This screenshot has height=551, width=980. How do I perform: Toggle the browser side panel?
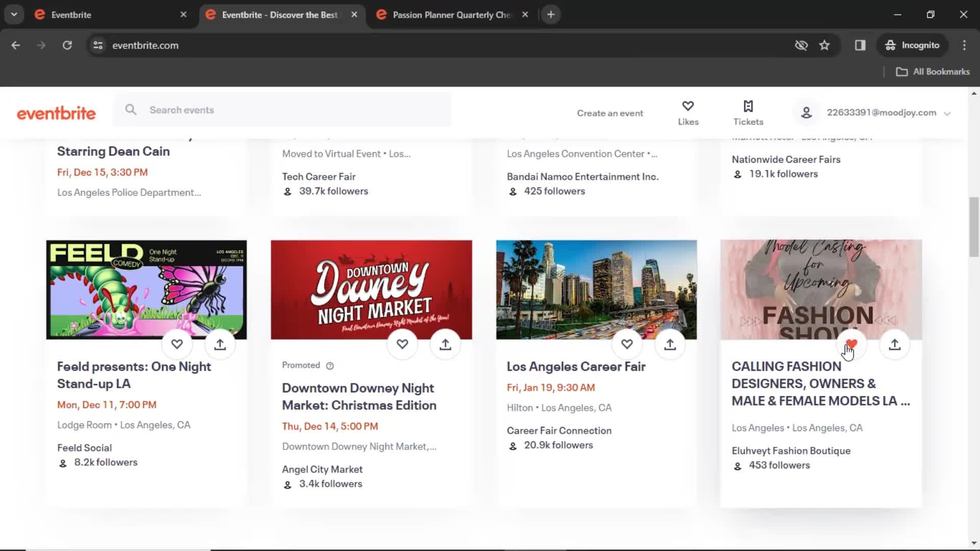coord(860,45)
